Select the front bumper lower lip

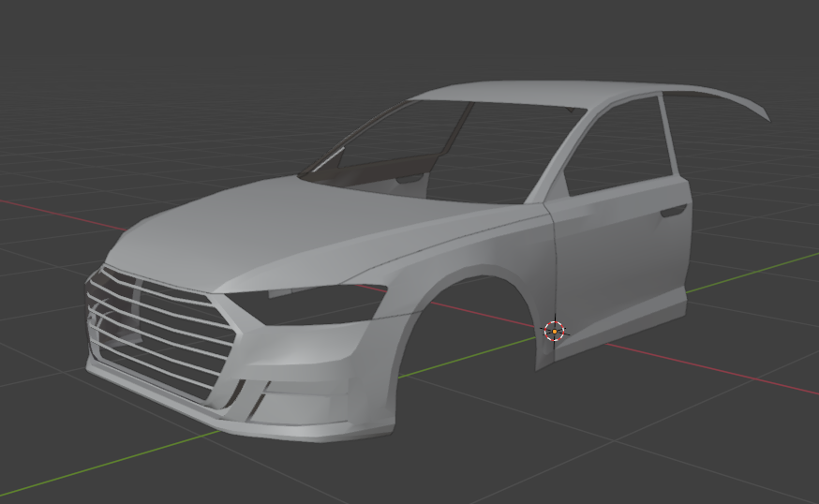[x=240, y=418]
